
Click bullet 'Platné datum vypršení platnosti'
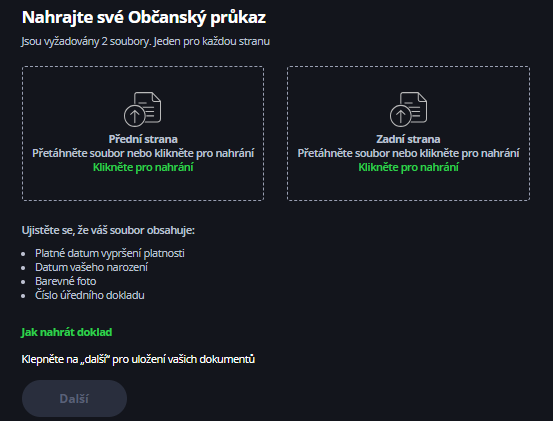pos(110,253)
